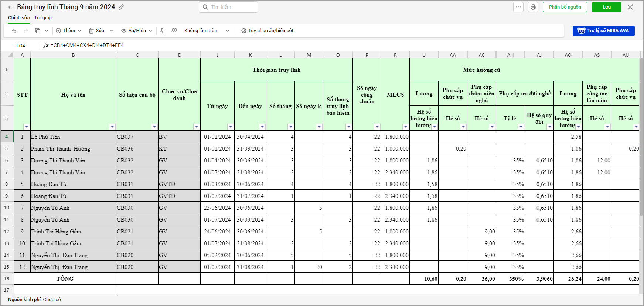Open the Không làm tròn rounding dropdown

click(x=207, y=31)
